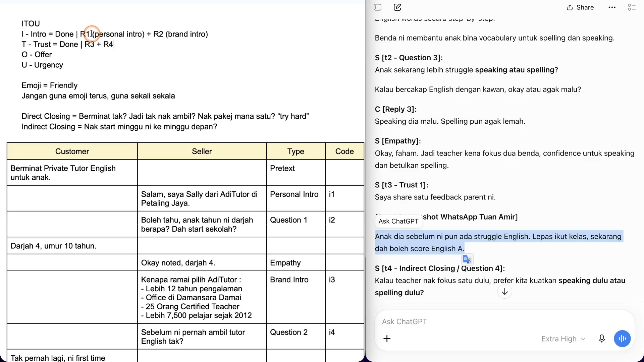Toggle the ChatGPT sidebar panel

coord(378,7)
